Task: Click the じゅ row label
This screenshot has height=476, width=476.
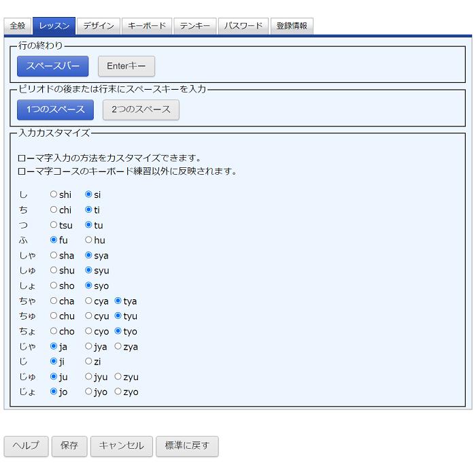Action: [x=27, y=377]
